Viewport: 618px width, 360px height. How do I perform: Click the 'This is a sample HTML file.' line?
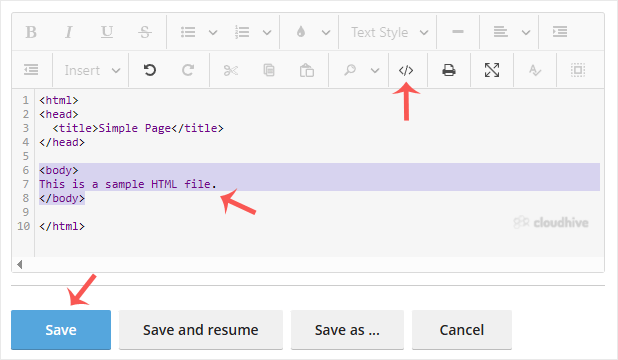tap(128, 184)
